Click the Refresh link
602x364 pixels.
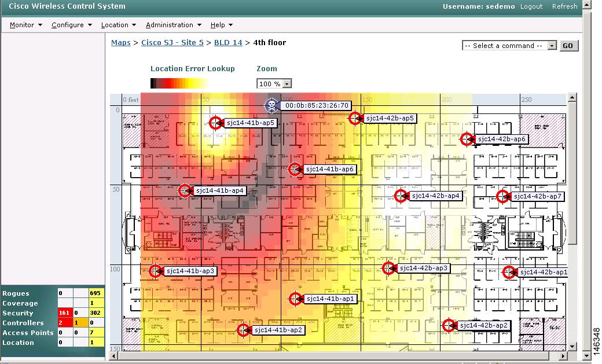pyautogui.click(x=564, y=6)
